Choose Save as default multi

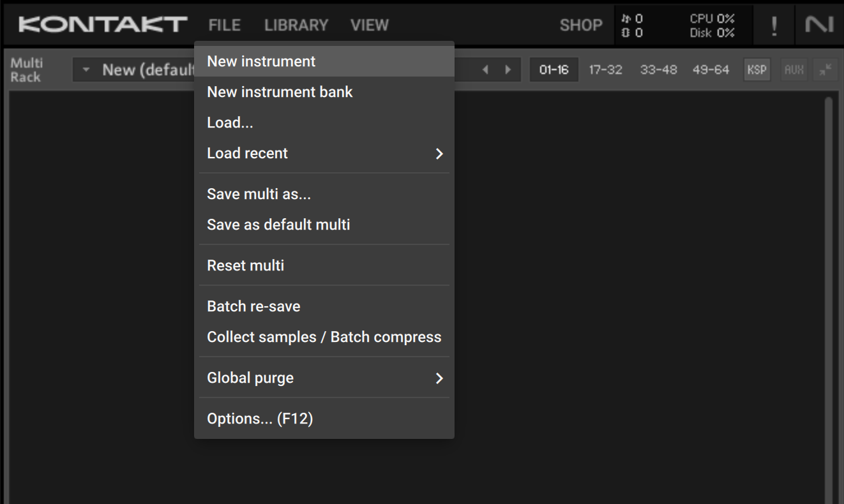pos(324,225)
